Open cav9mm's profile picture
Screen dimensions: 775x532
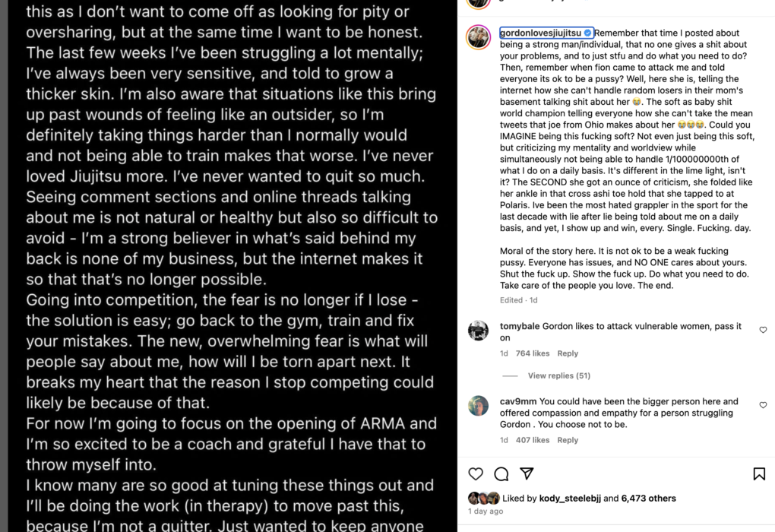479,406
